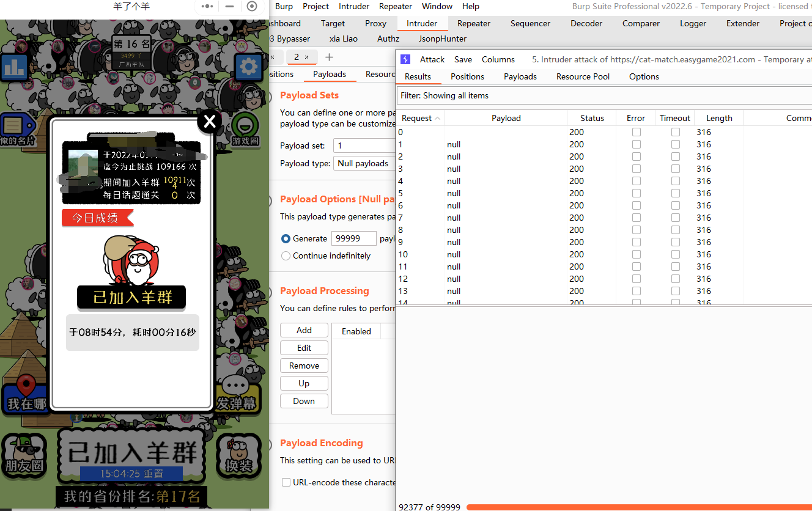Screen dimensions: 812x511
Task: Open the Payload set dropdown
Action: pos(364,145)
